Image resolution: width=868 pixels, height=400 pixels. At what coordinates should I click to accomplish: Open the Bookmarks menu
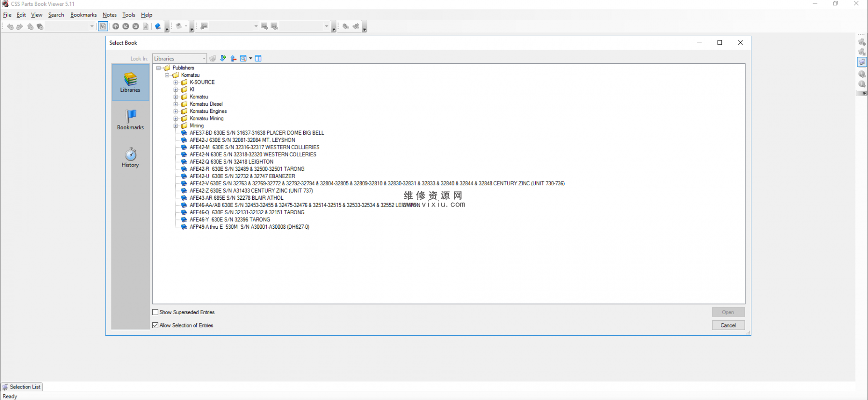pyautogui.click(x=83, y=15)
